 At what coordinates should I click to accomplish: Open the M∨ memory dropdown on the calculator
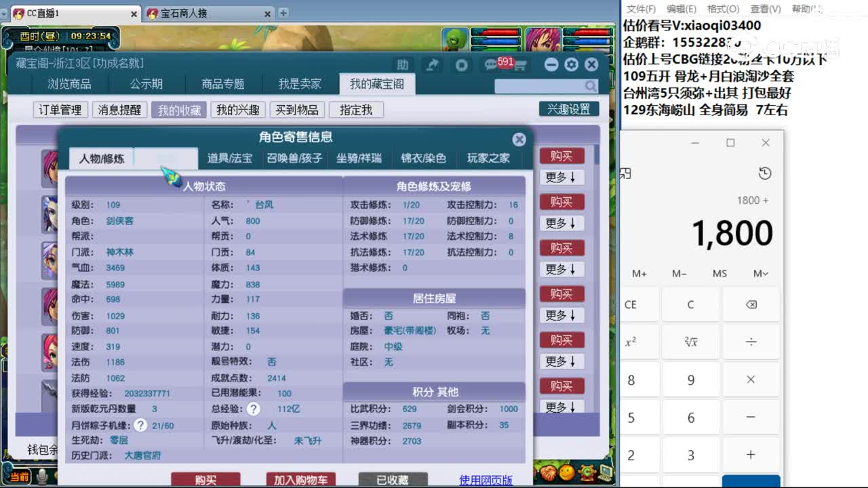pyautogui.click(x=759, y=273)
